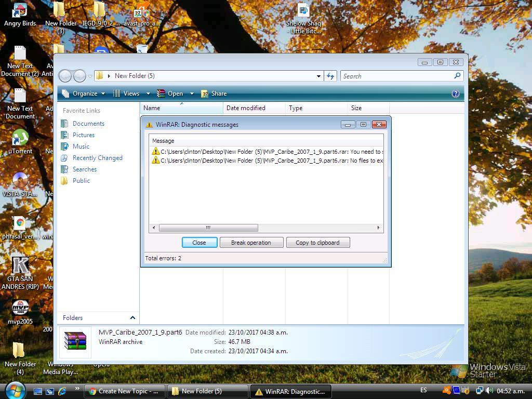This screenshot has height=399, width=532.
Task: Launch GTA San Andres desktop icon
Action: pyautogui.click(x=20, y=266)
